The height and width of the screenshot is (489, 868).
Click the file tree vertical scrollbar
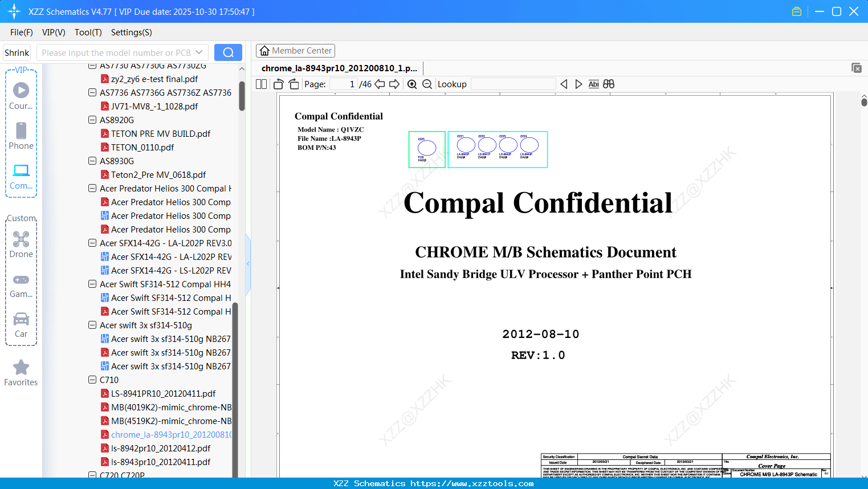(242, 96)
